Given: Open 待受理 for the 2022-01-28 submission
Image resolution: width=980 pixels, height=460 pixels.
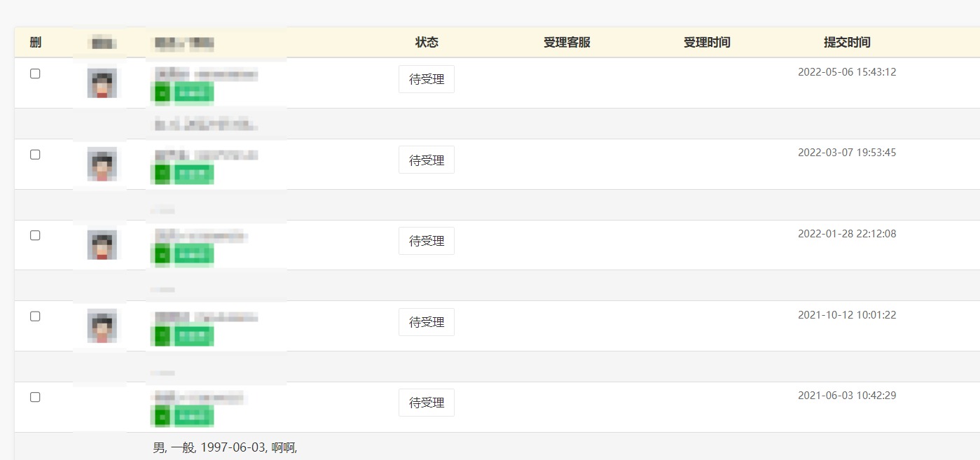Looking at the screenshot, I should (427, 241).
